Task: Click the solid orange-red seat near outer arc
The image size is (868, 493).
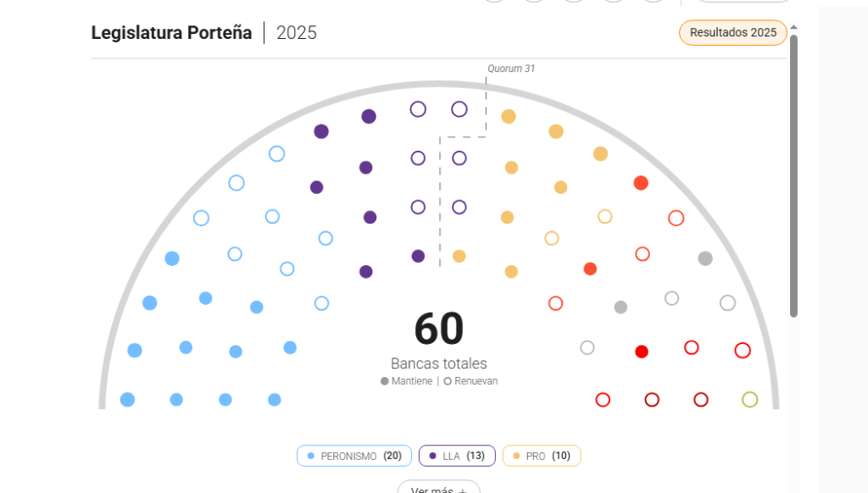Action: pos(641,183)
